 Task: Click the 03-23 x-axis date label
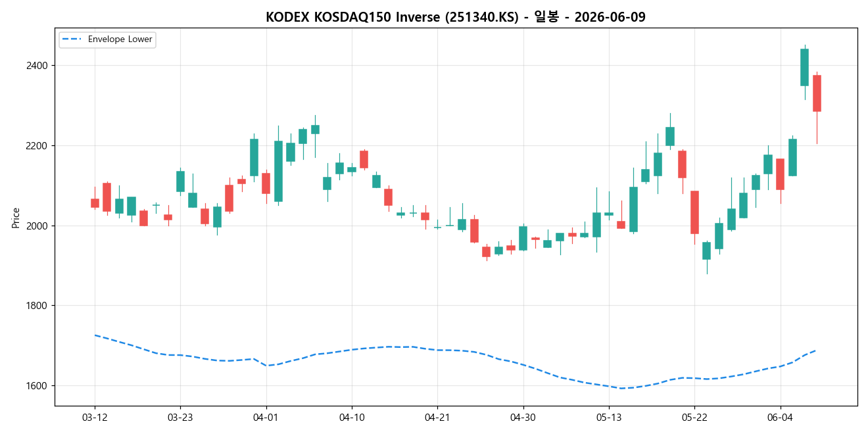[x=180, y=418]
